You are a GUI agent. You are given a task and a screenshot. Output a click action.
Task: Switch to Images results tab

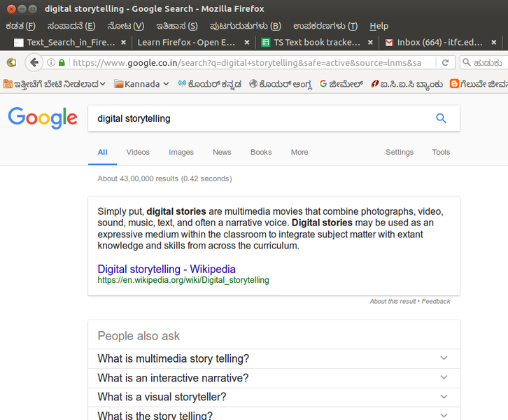point(181,152)
